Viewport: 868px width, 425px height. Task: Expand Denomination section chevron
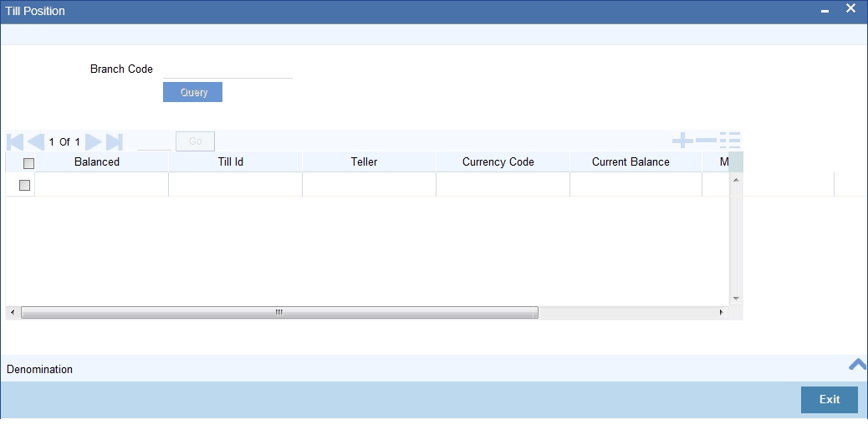tap(857, 364)
